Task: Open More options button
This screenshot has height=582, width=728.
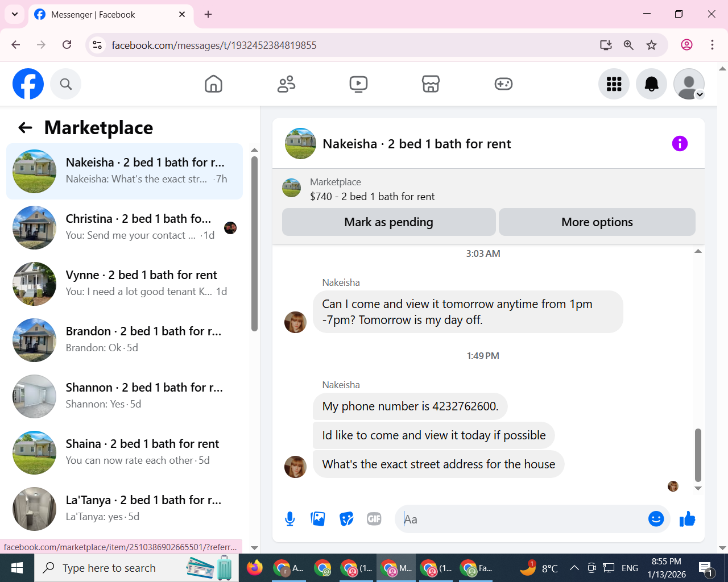Action: click(597, 222)
